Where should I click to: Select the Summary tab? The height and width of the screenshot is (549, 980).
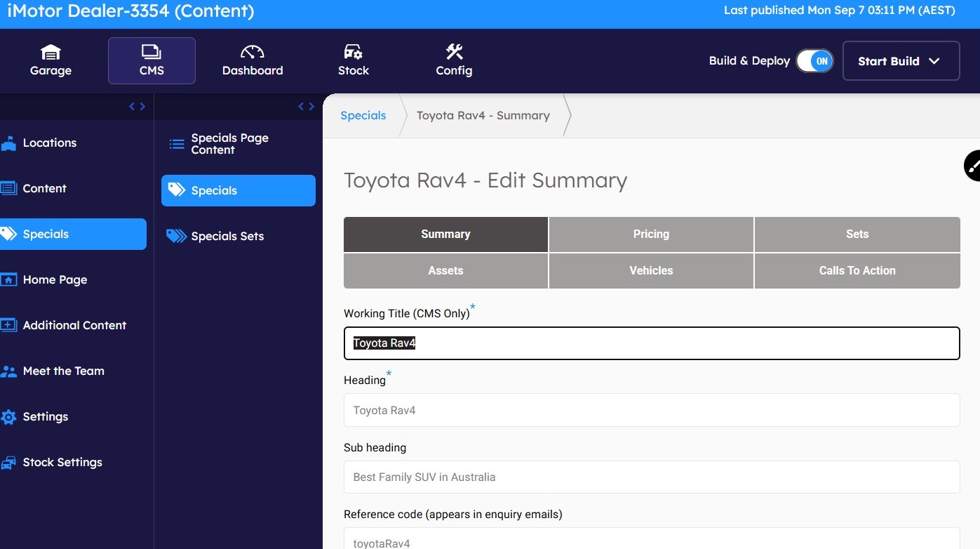(445, 234)
